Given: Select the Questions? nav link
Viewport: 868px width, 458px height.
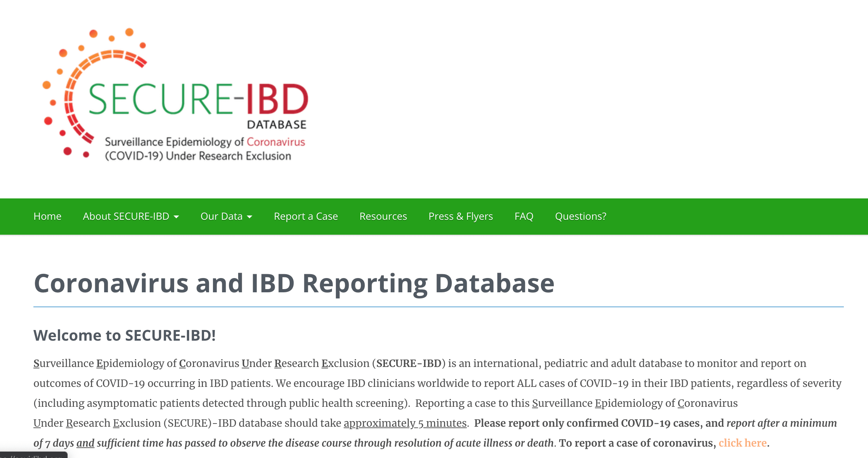Looking at the screenshot, I should [x=580, y=216].
